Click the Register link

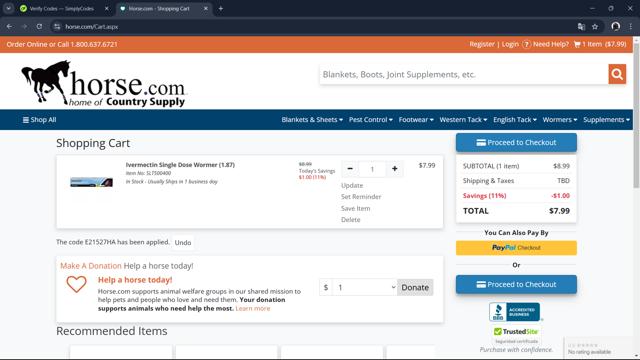point(482,44)
